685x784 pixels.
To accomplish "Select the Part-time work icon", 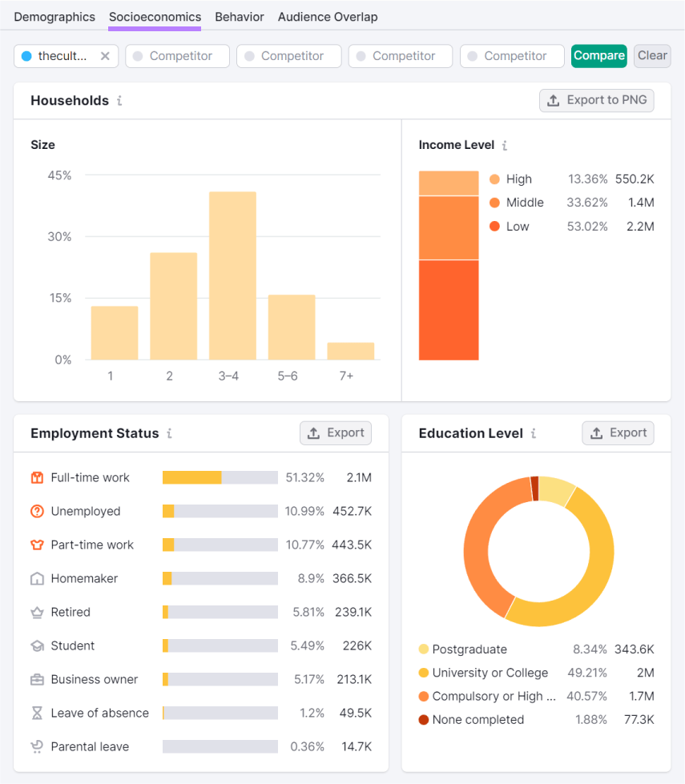I will tap(37, 545).
